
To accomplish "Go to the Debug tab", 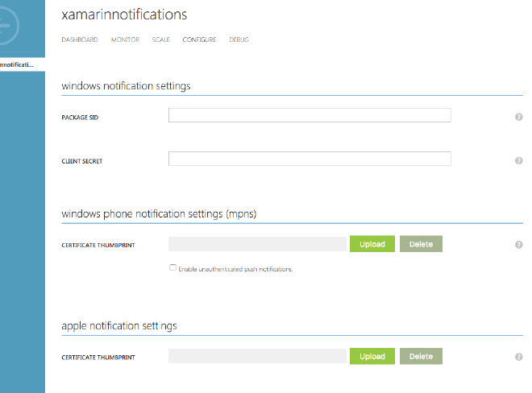I will coord(239,39).
